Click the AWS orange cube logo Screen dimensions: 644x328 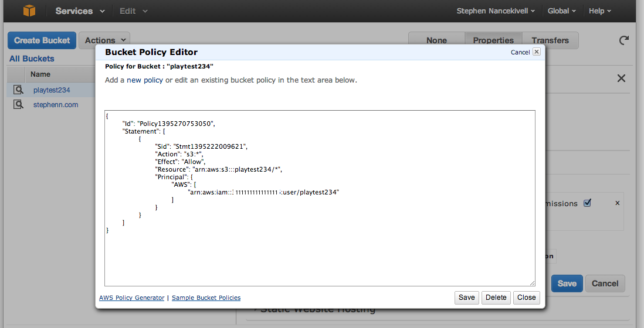[x=29, y=11]
